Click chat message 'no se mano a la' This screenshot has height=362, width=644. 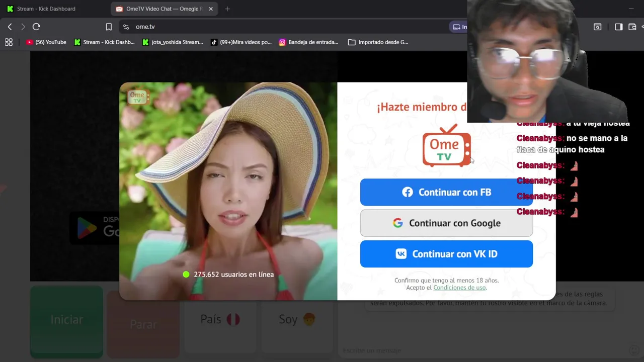click(x=597, y=138)
